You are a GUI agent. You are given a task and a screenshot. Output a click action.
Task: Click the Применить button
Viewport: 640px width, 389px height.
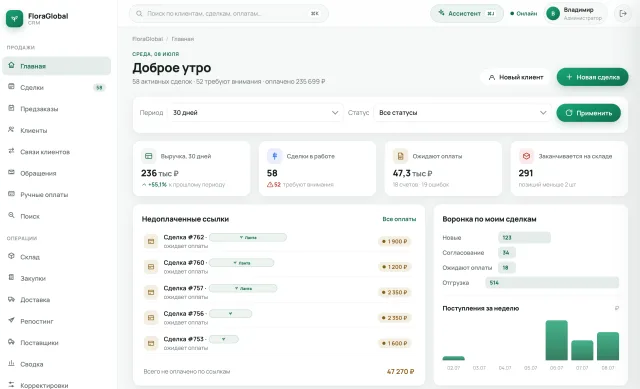pyautogui.click(x=589, y=113)
